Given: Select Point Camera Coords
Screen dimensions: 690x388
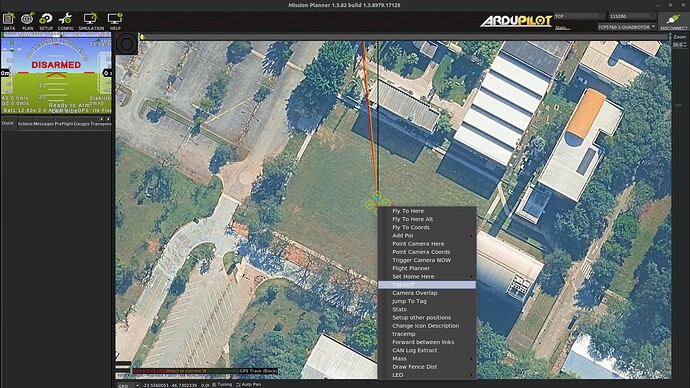Looking at the screenshot, I should click(x=427, y=252).
